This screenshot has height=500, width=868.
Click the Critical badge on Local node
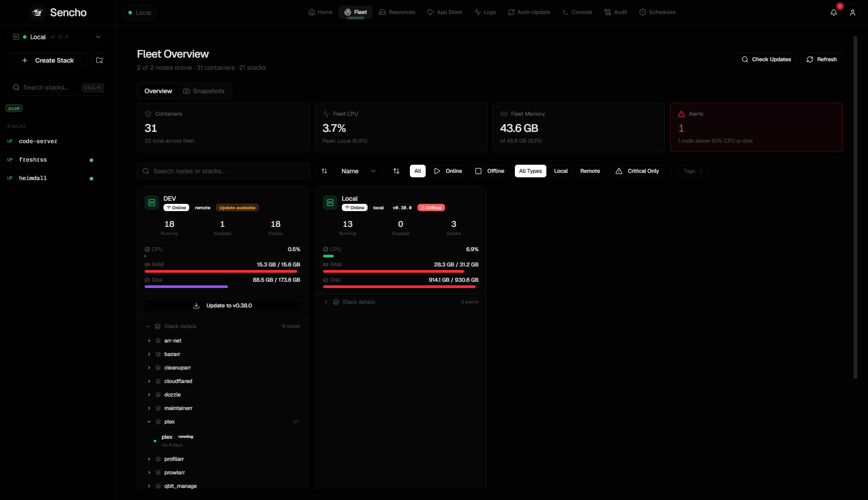[x=431, y=207]
